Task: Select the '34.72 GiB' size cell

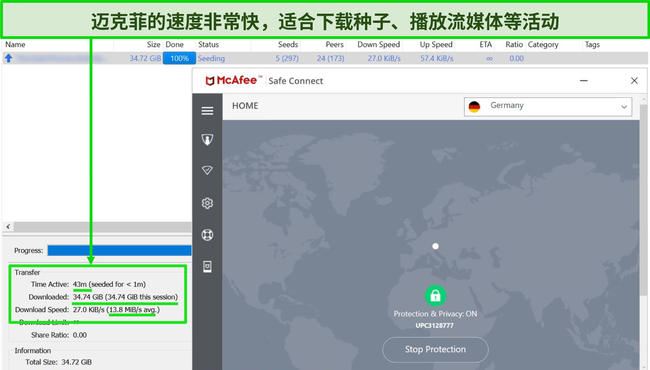Action: pos(145,58)
